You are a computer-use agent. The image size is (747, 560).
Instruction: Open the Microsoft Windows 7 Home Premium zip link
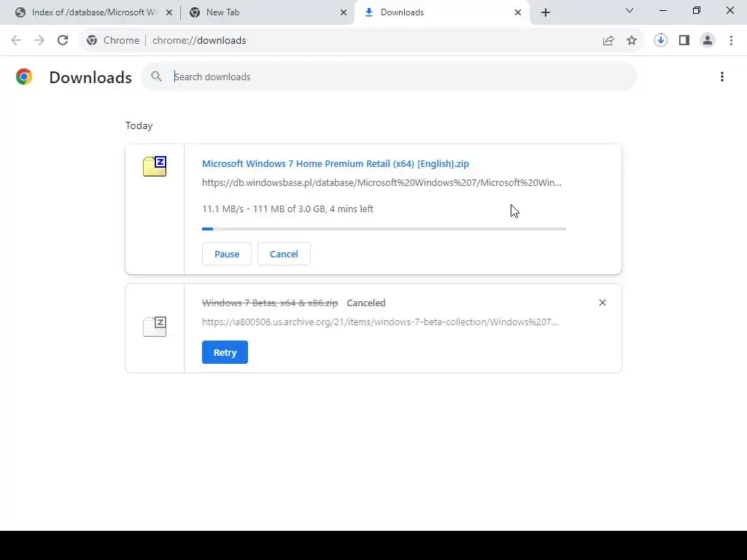336,164
